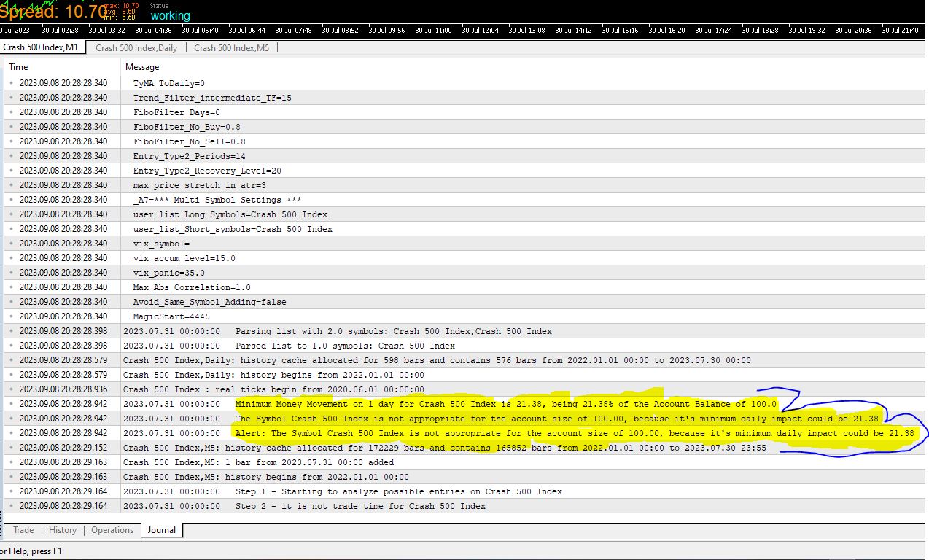
Task: Select the vix_symbol= log row
Action: click(465, 244)
